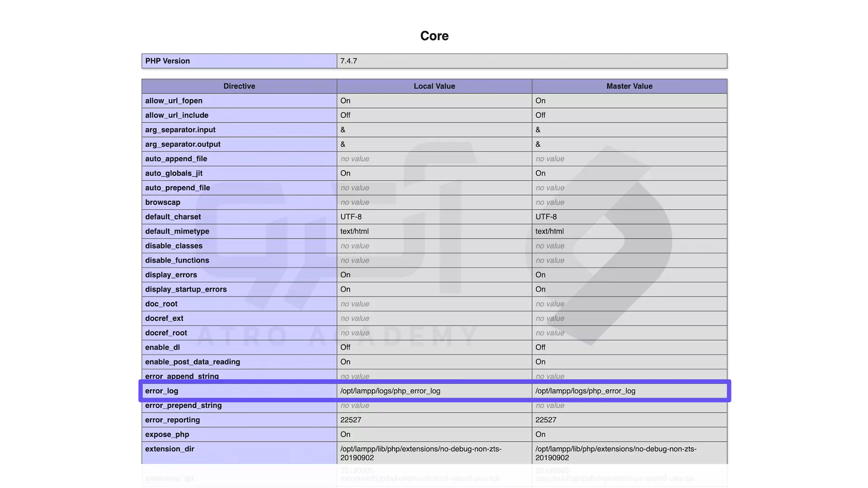Select the extension_dir master value path

tap(616, 453)
